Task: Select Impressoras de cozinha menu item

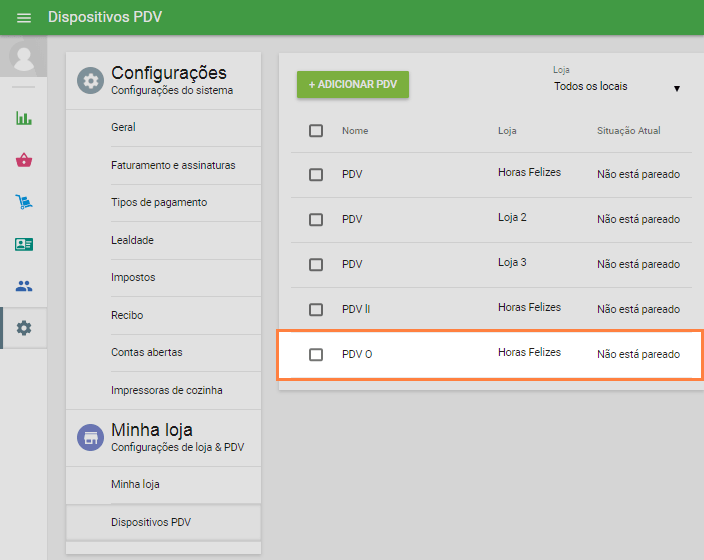Action: [166, 390]
